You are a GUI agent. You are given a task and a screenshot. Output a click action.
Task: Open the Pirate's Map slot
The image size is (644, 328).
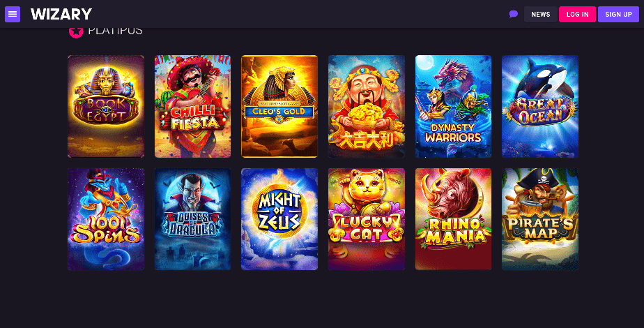click(x=540, y=219)
